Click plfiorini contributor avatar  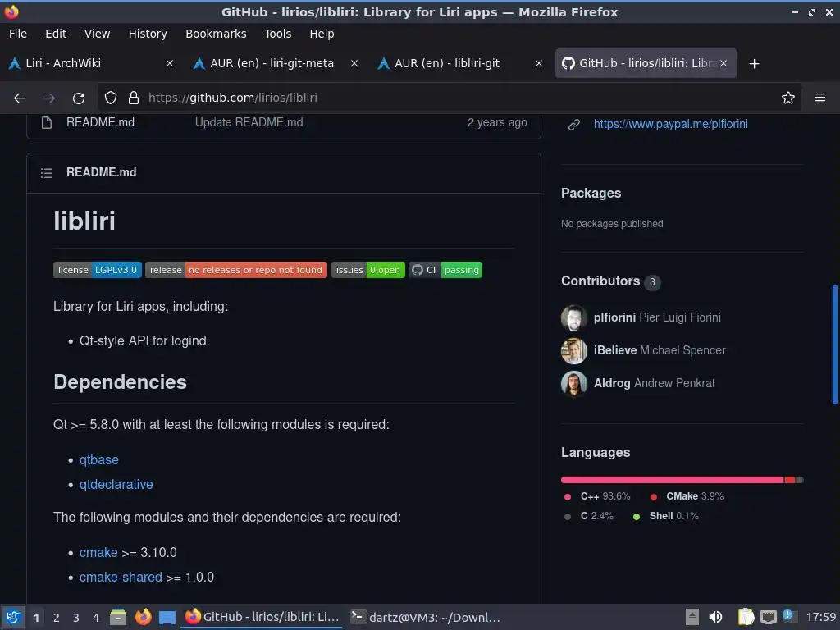coord(573,317)
